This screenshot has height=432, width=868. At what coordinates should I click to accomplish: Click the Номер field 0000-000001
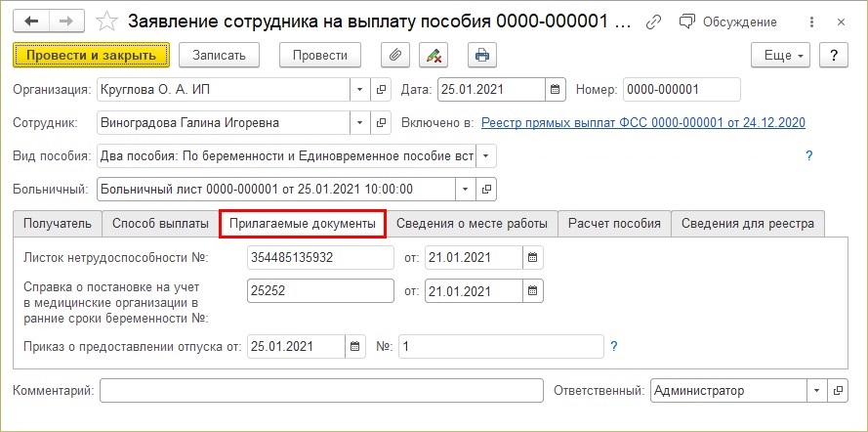682,90
